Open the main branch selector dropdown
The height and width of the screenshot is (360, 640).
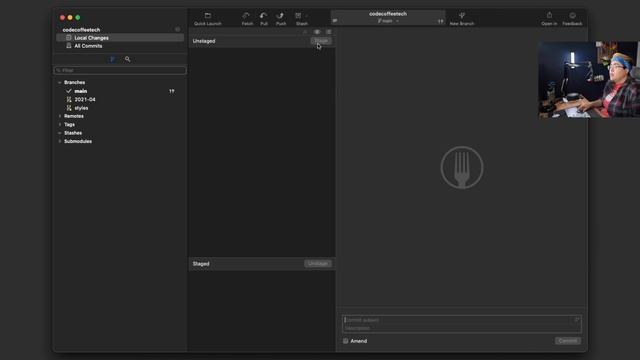[388, 21]
